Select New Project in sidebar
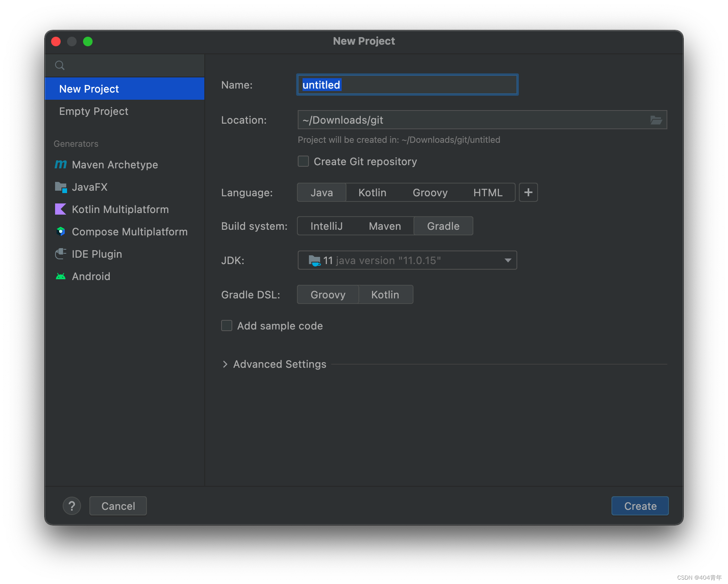Viewport: 728px width, 584px height. [x=125, y=89]
